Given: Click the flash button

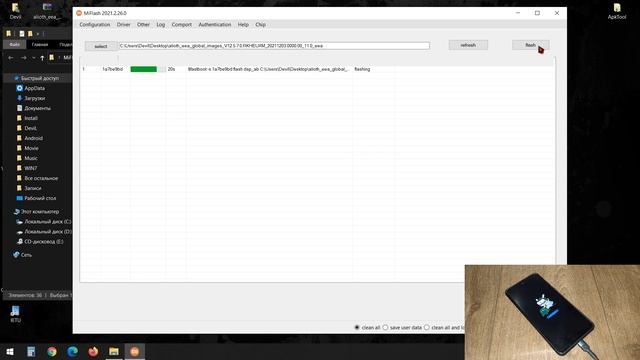Looking at the screenshot, I should 531,45.
